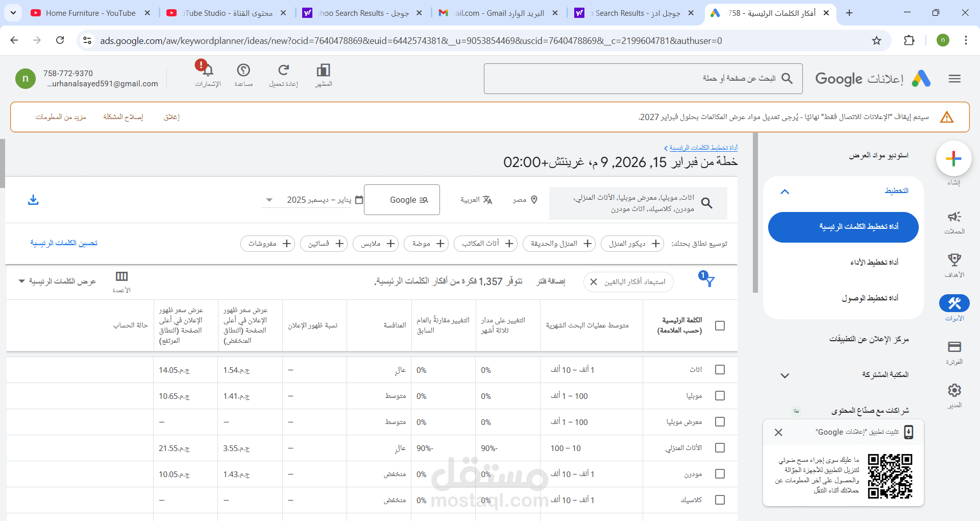Remove the exclude adult ideas filter chip
The image size is (980, 521).
click(x=593, y=281)
